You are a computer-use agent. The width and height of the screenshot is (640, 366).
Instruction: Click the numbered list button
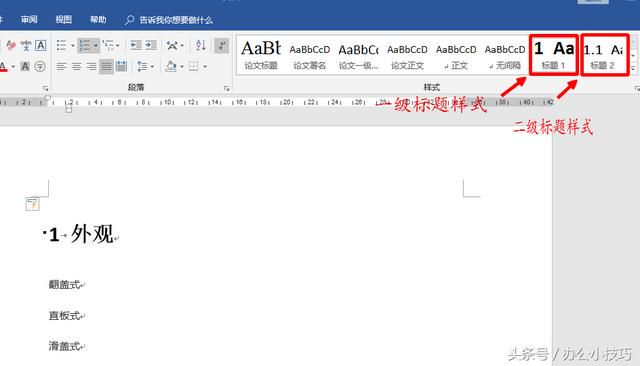coord(85,45)
